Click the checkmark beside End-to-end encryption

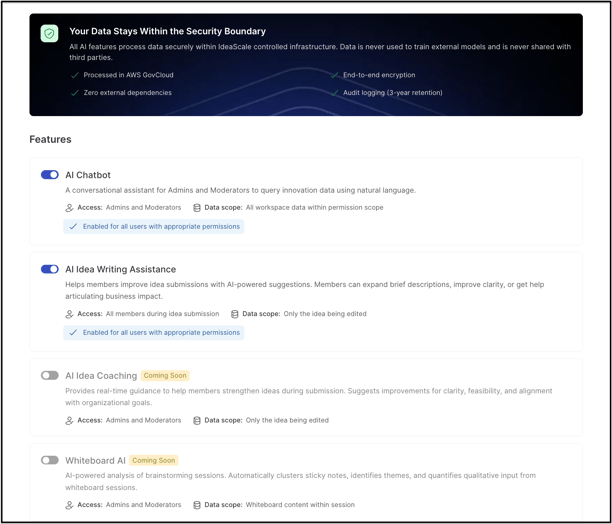click(335, 75)
